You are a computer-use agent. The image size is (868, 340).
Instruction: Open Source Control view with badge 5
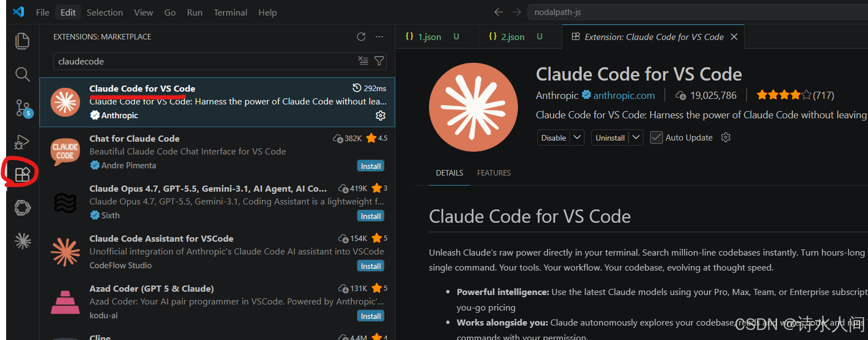point(23,108)
